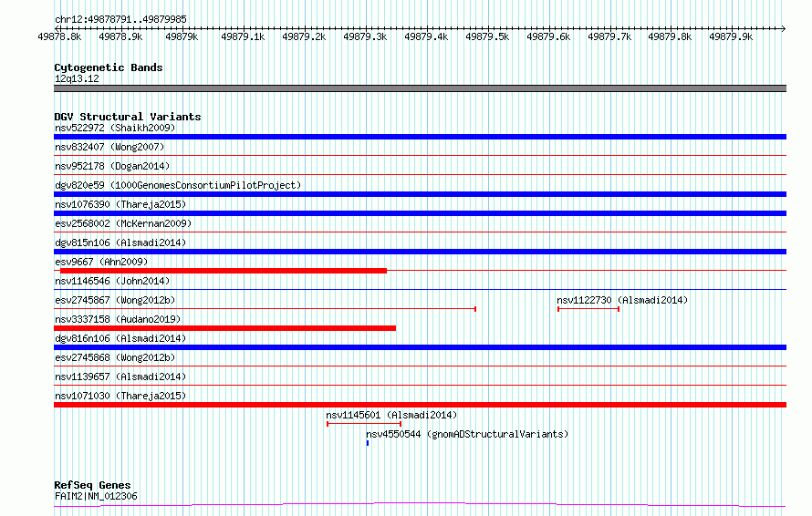Select variant esv2568002 (McKernan2009) label
The width and height of the screenshot is (812, 516).
(x=123, y=223)
